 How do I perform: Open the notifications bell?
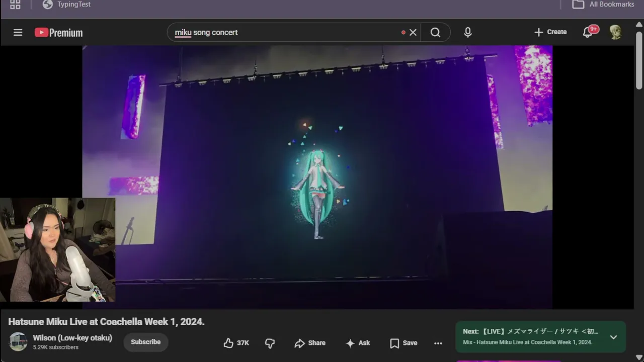[x=588, y=32]
